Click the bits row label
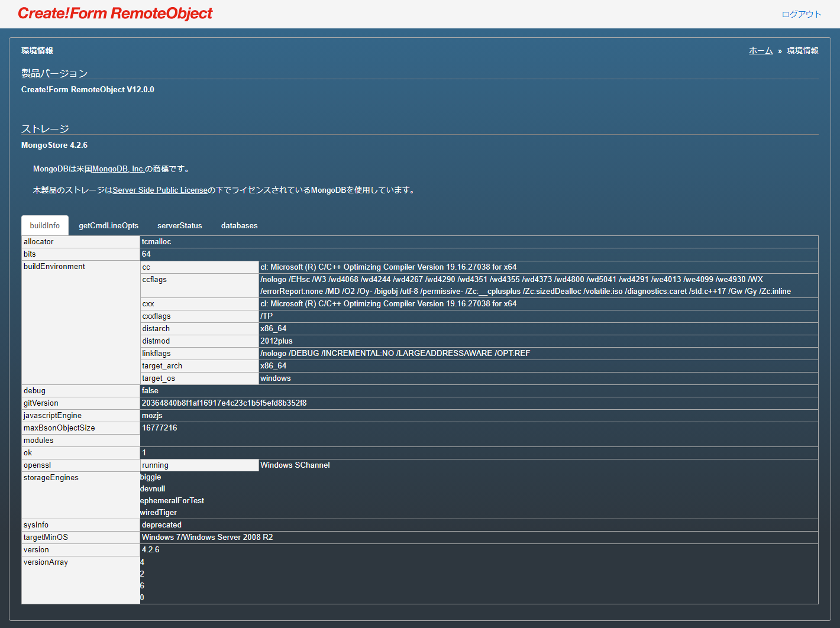Screen dimensions: 840x628 [81, 254]
